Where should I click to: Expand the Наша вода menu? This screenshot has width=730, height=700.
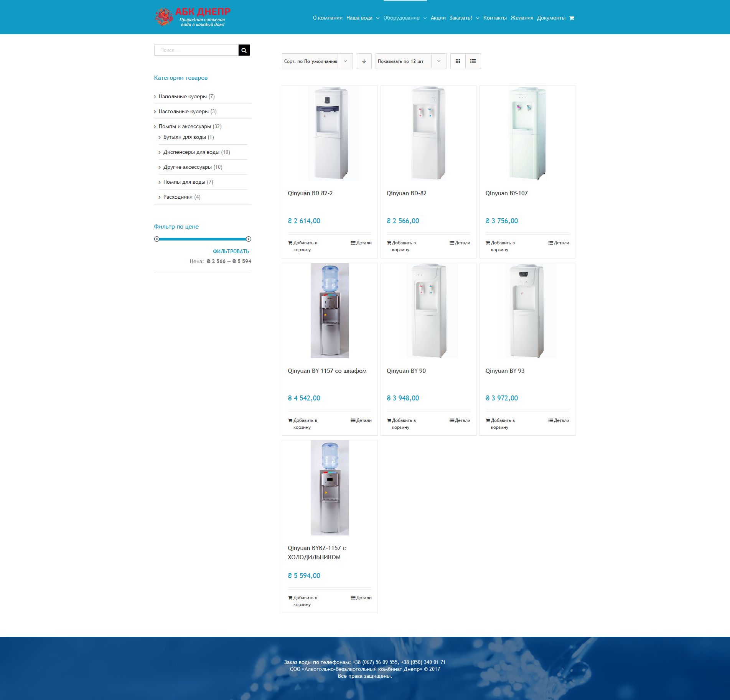click(363, 18)
